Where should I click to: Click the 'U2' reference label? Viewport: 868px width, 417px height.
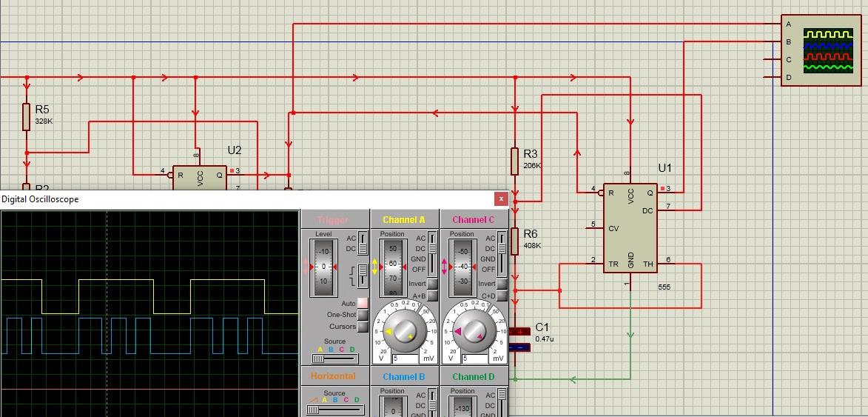tap(235, 150)
